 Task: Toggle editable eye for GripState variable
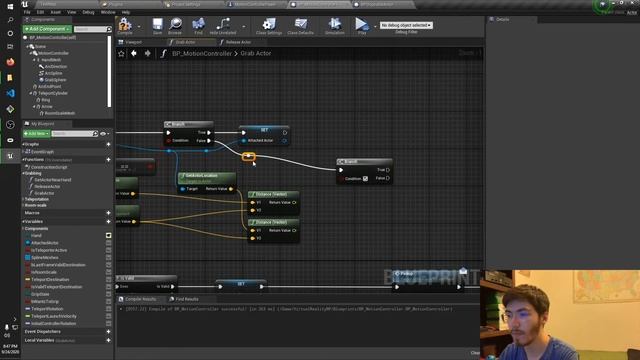click(x=109, y=294)
